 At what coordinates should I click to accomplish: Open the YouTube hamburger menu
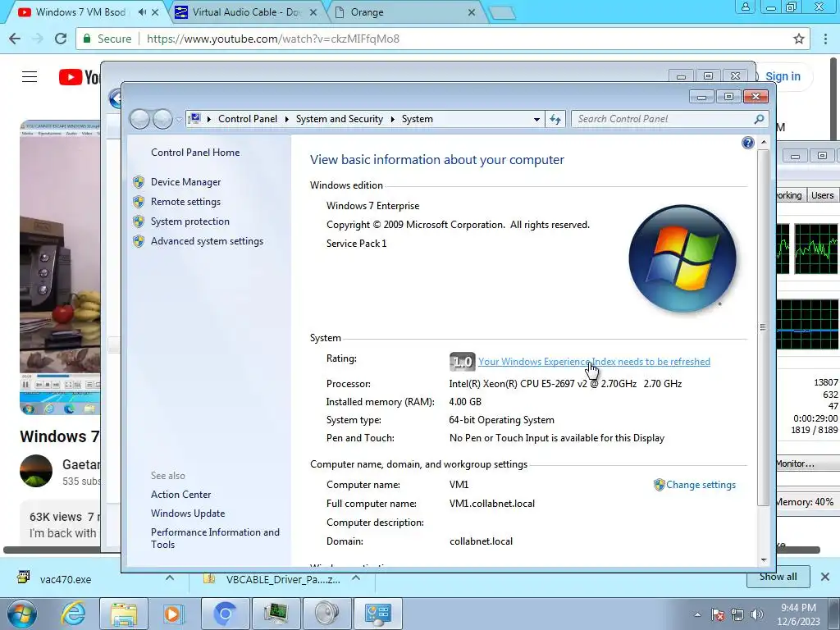(x=30, y=77)
